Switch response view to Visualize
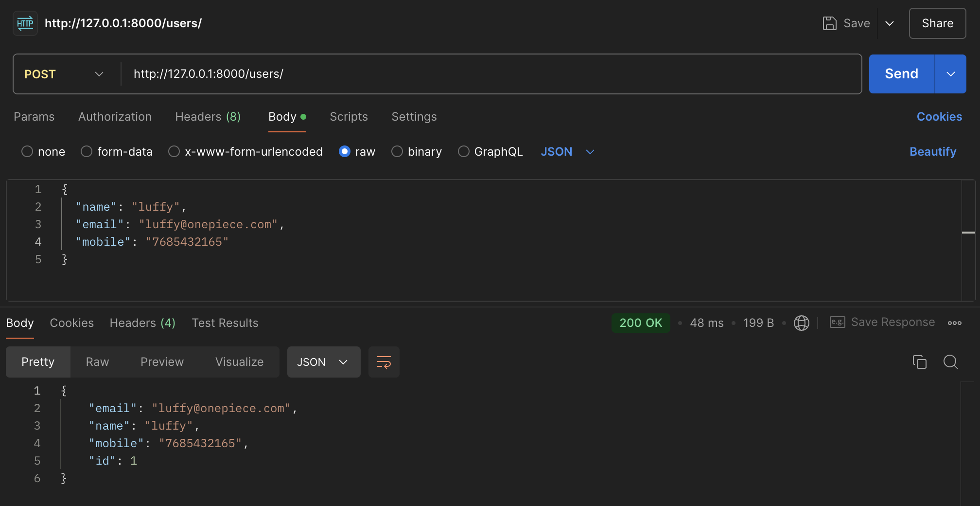980x506 pixels. click(x=239, y=362)
